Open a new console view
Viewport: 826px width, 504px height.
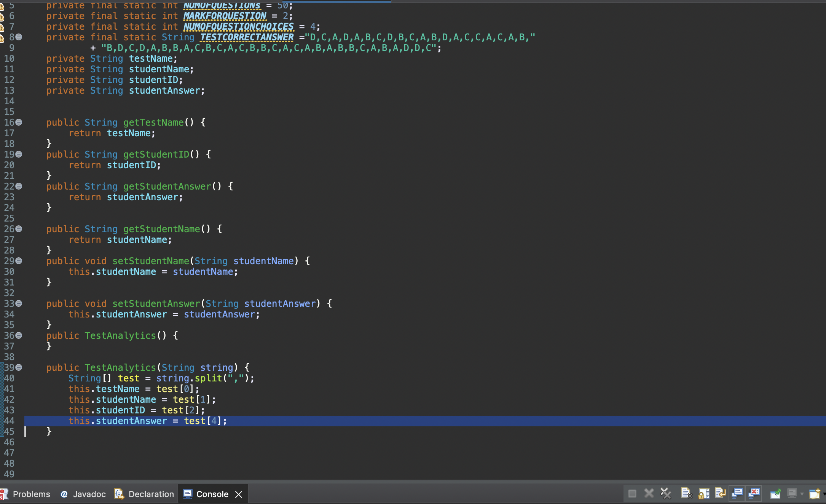[x=816, y=493]
